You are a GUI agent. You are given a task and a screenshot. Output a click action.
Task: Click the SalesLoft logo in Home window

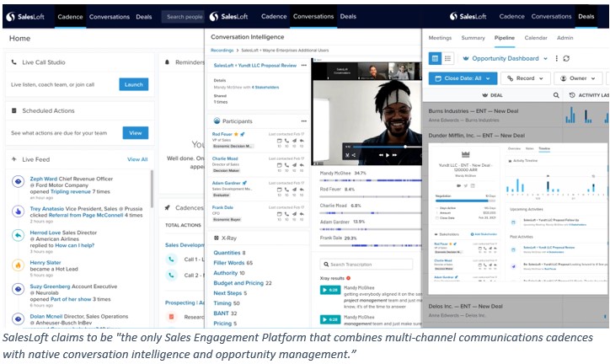pos(25,17)
